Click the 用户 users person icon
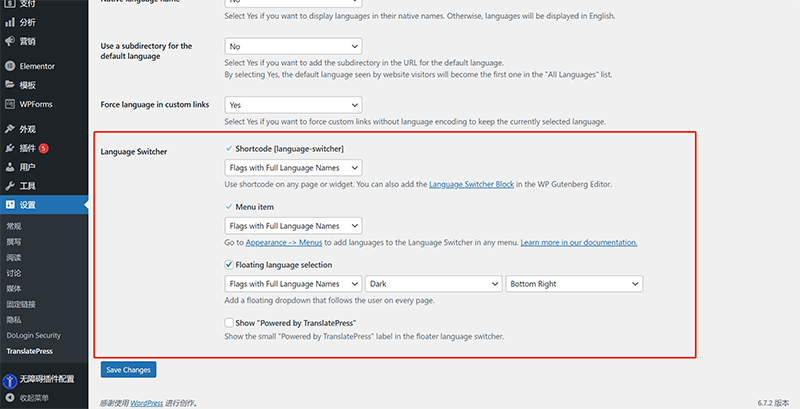The image size is (800, 409). (x=10, y=167)
